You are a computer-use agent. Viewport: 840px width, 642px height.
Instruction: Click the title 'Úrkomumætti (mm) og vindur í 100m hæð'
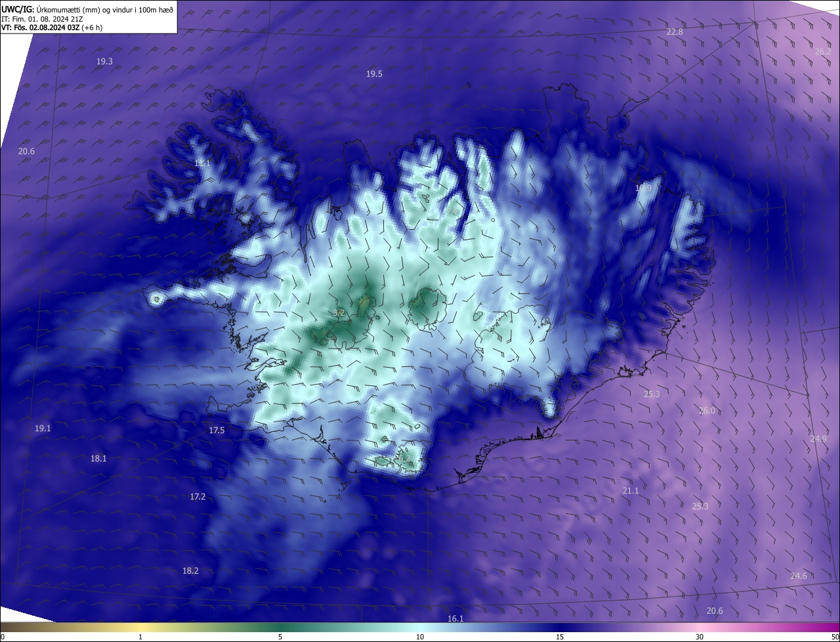click(x=104, y=9)
